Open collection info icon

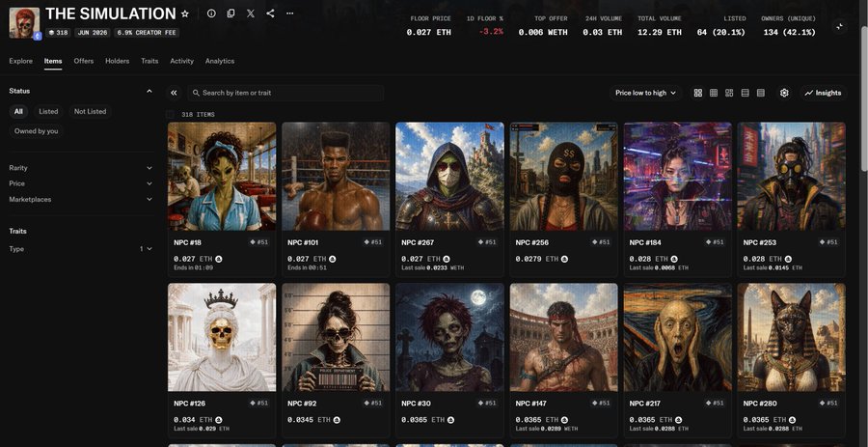pyautogui.click(x=211, y=14)
